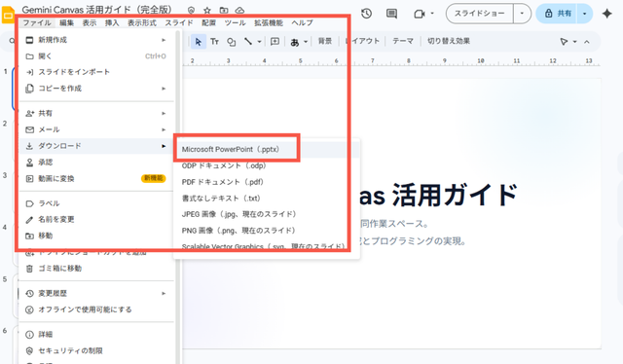The width and height of the screenshot is (623, 364).
Task: Open the 編集 menu
Action: pyautogui.click(x=67, y=22)
